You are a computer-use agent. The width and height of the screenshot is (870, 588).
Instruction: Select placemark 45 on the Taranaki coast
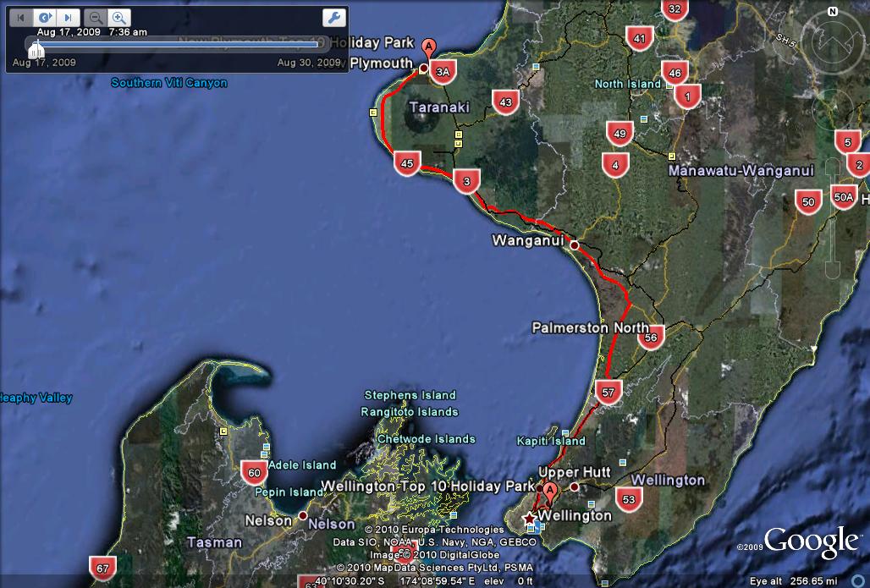407,163
